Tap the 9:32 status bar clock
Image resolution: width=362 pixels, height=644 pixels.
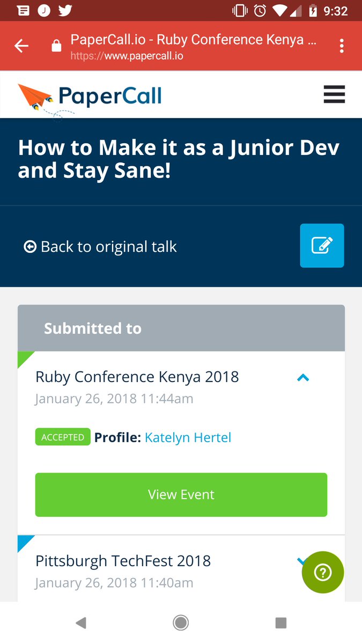336,11
